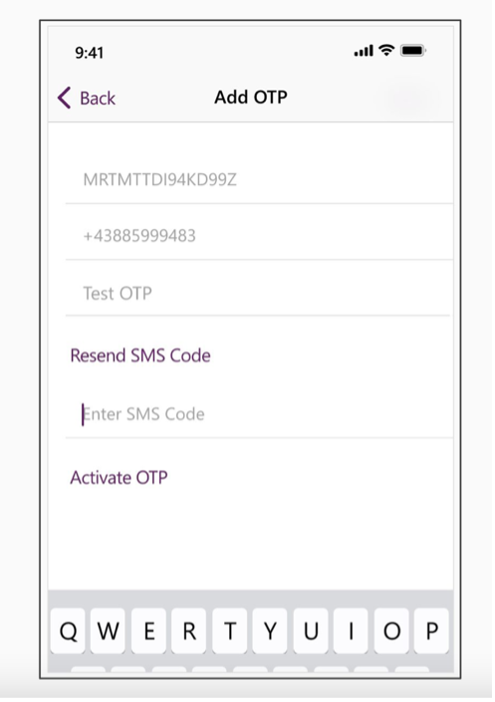Viewport: 495px width, 702px height.
Task: Tap the P key on keyboard
Action: click(431, 631)
